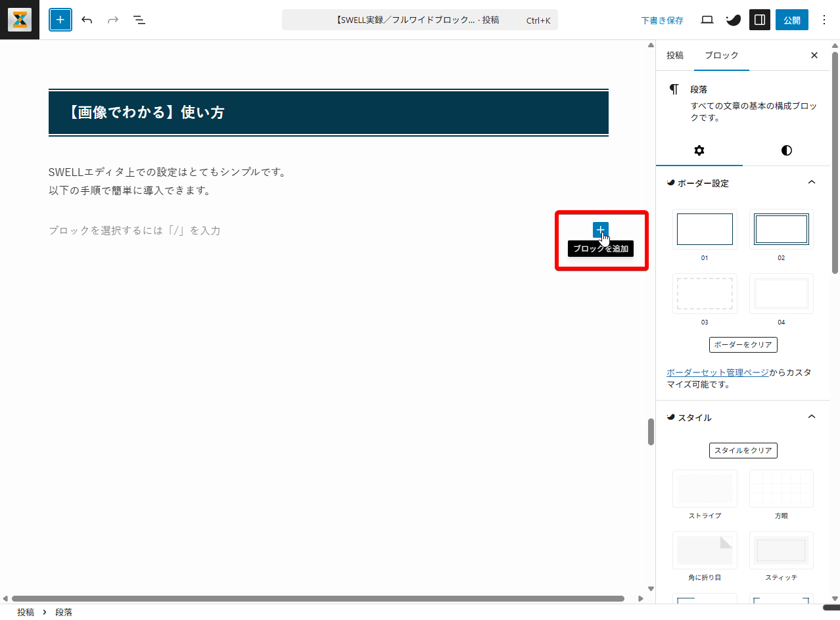The image size is (840, 620).
Task: Collapse the スタイル panel
Action: [x=811, y=417]
